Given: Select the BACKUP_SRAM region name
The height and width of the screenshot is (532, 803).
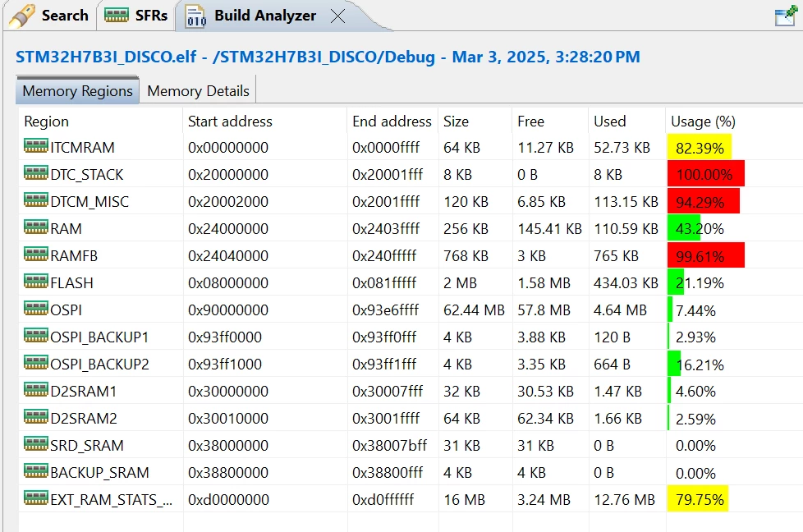Looking at the screenshot, I should (99, 473).
